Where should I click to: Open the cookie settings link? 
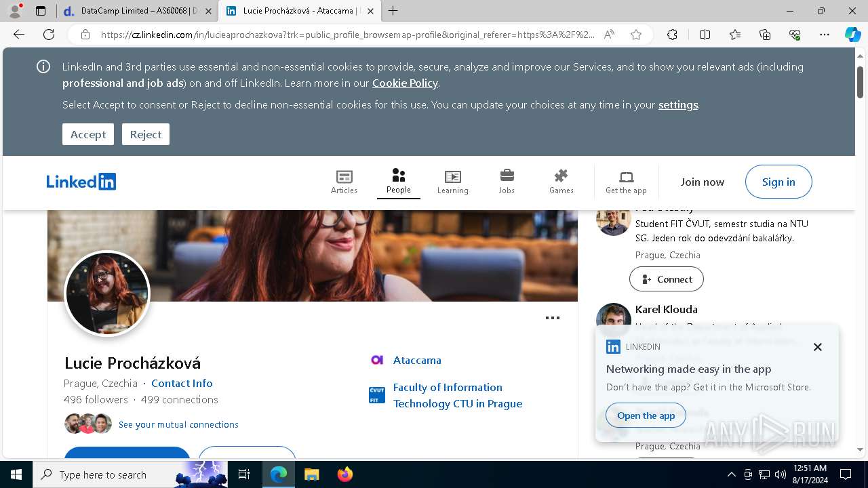pyautogui.click(x=678, y=104)
